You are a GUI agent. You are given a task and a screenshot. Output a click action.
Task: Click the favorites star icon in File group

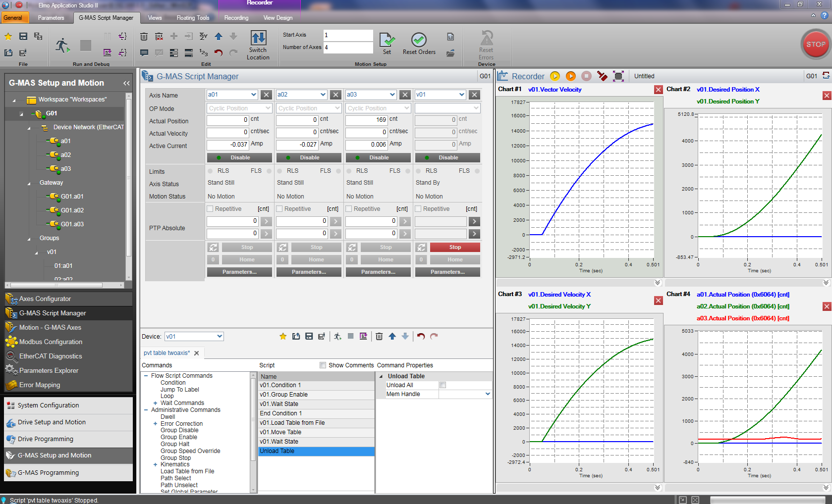click(x=8, y=36)
